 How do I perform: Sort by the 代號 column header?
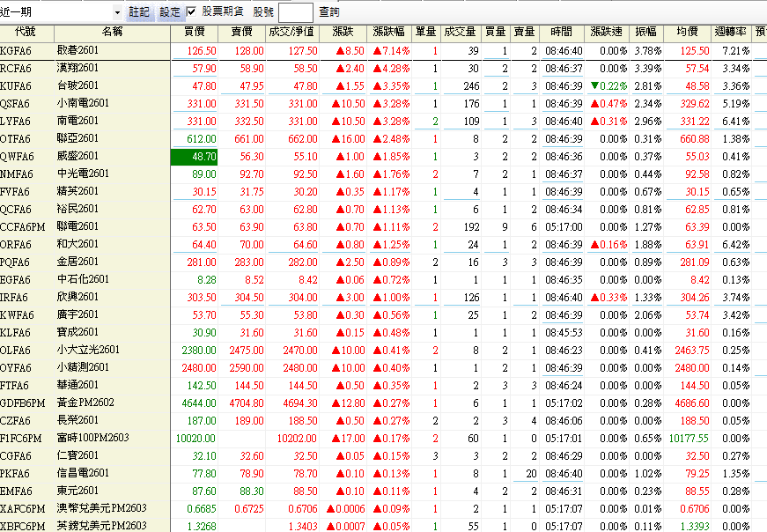pyautogui.click(x=26, y=32)
